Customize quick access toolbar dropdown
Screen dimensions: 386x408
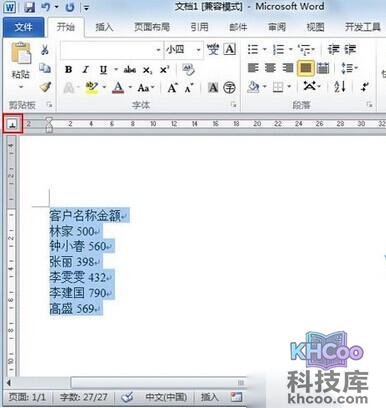[86, 8]
